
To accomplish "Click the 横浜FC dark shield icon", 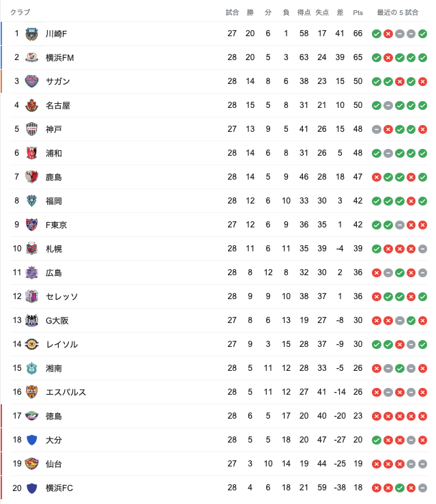I will tap(31, 488).
